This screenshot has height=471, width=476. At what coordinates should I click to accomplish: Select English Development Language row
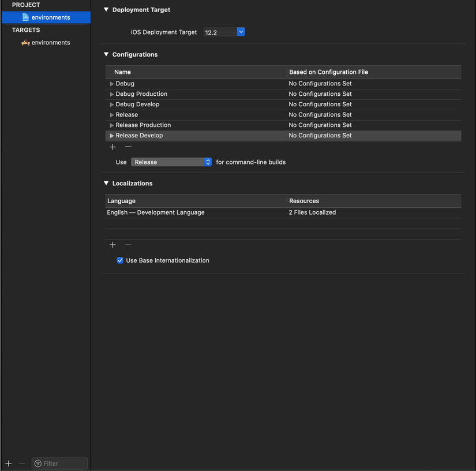[x=283, y=212]
